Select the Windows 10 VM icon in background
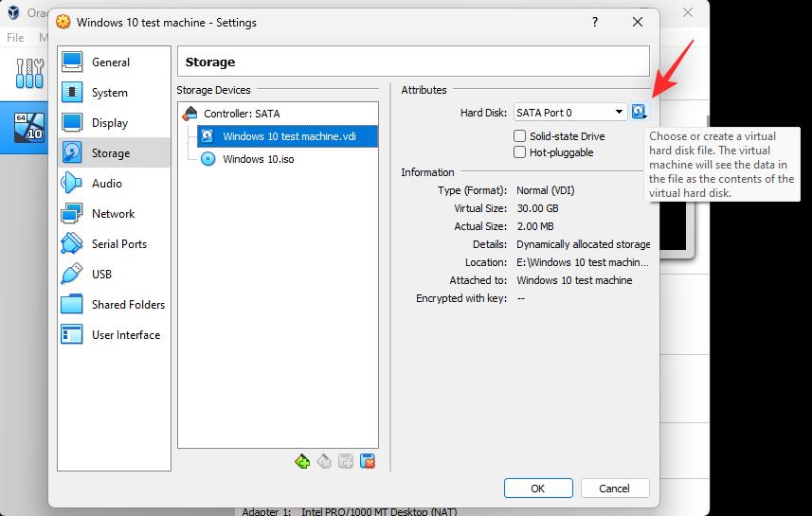The image size is (812, 516). point(29,127)
